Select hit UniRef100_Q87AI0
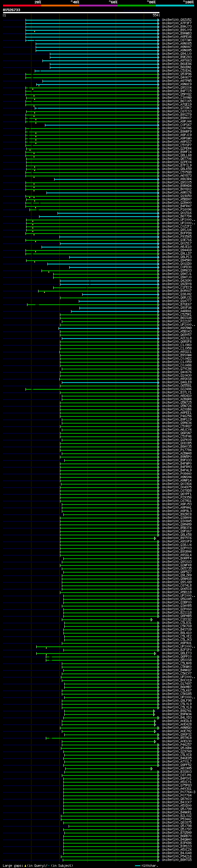The width and height of the screenshot is (197, 868). (177, 799)
